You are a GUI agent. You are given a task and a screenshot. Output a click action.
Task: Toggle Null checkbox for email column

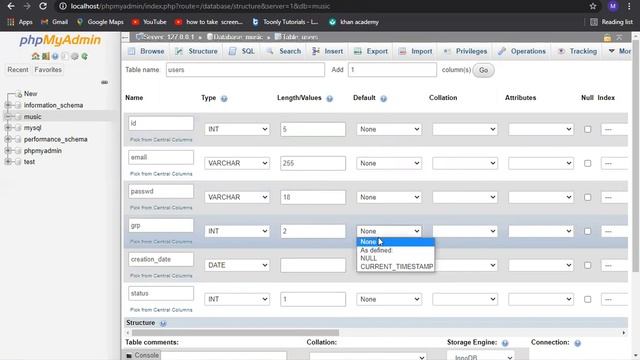(x=587, y=163)
